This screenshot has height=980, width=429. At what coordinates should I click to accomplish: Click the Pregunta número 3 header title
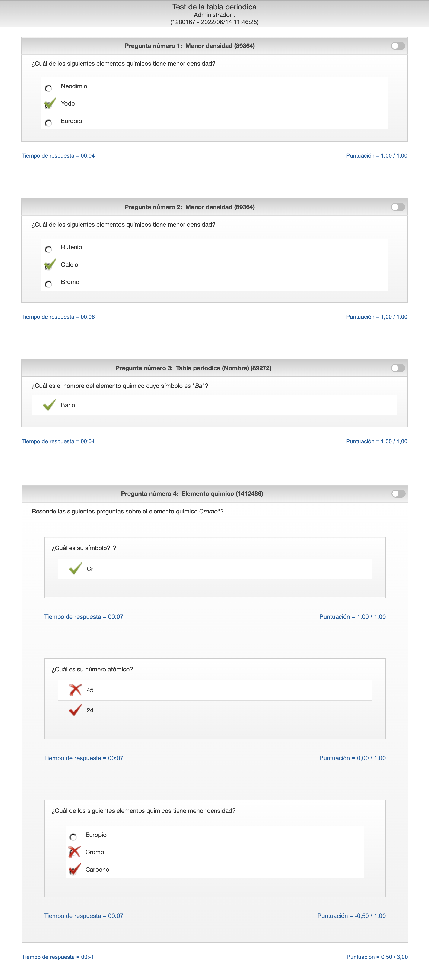pos(193,368)
